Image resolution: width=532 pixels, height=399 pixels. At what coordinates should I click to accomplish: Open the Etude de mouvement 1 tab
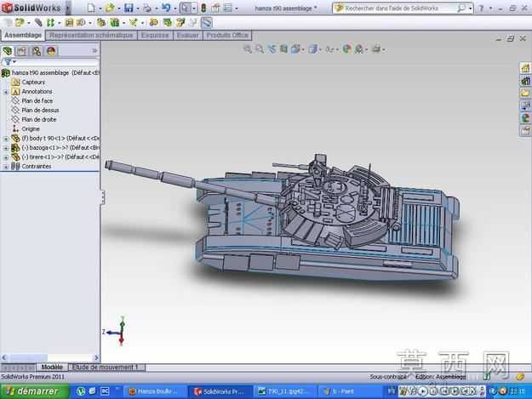pyautogui.click(x=106, y=368)
